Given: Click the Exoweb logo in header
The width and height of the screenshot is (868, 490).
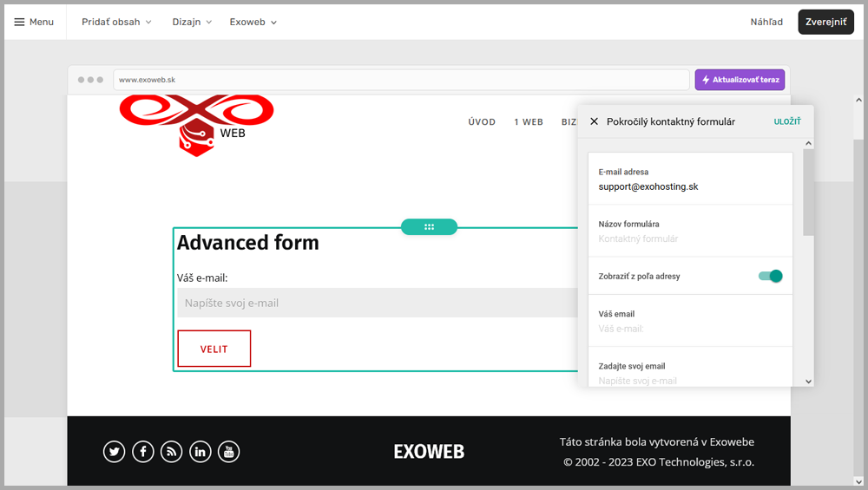Looking at the screenshot, I should 197,122.
